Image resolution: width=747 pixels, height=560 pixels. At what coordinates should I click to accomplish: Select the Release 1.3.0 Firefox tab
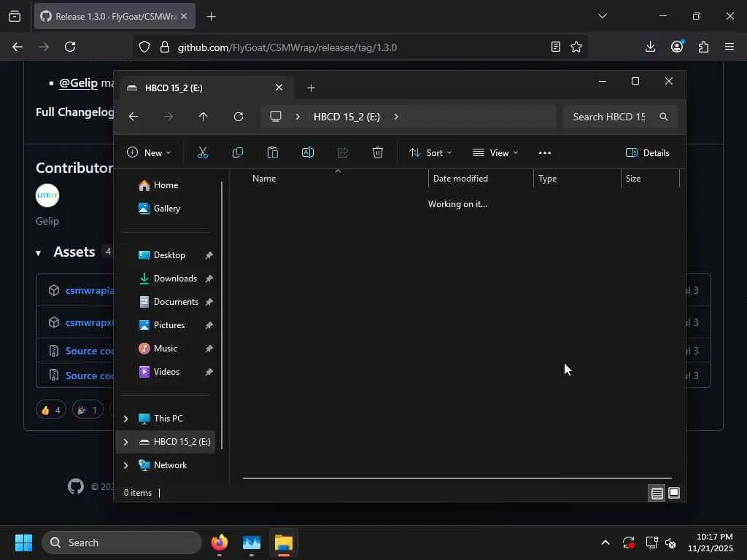[115, 17]
